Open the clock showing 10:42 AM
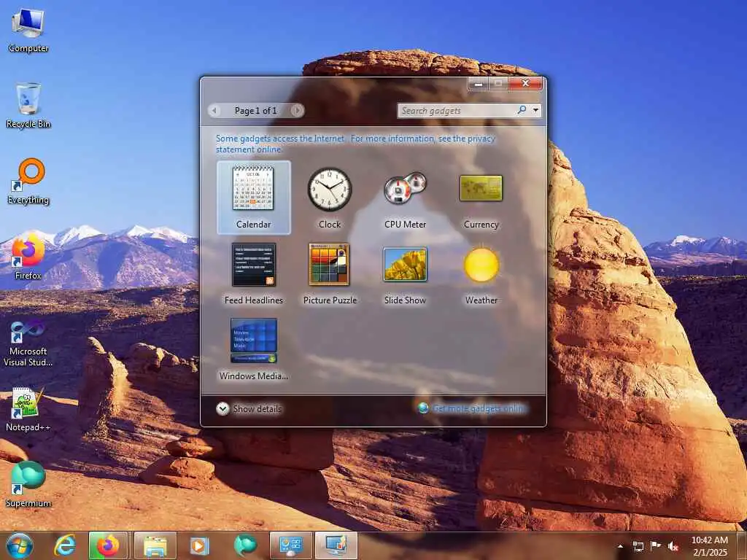 (710, 545)
